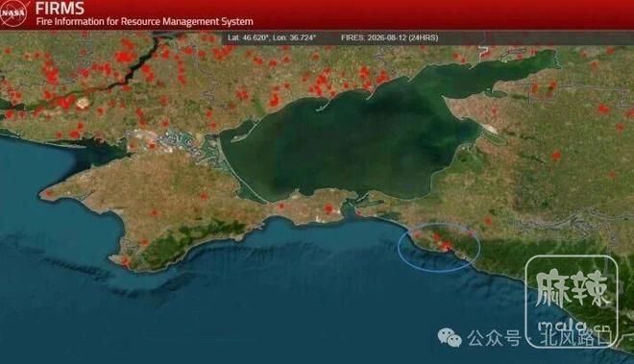
Task: Click the WeChat icon in the watermark
Action: click(x=450, y=337)
